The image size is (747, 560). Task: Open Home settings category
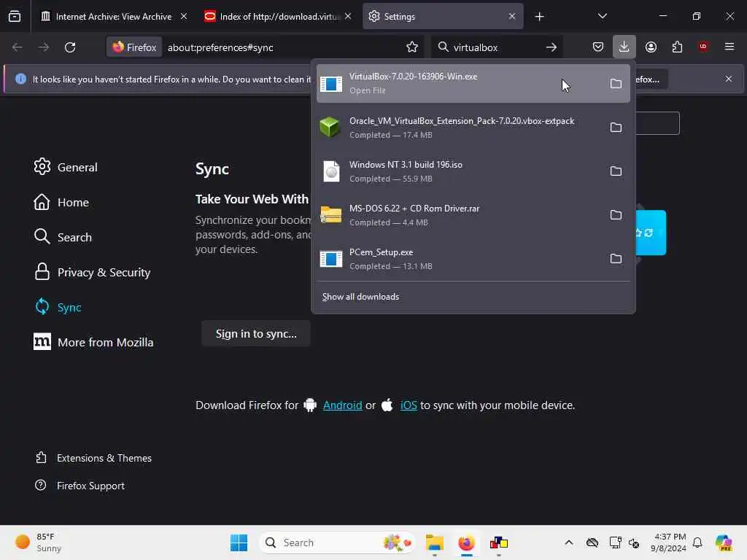[x=61, y=203]
